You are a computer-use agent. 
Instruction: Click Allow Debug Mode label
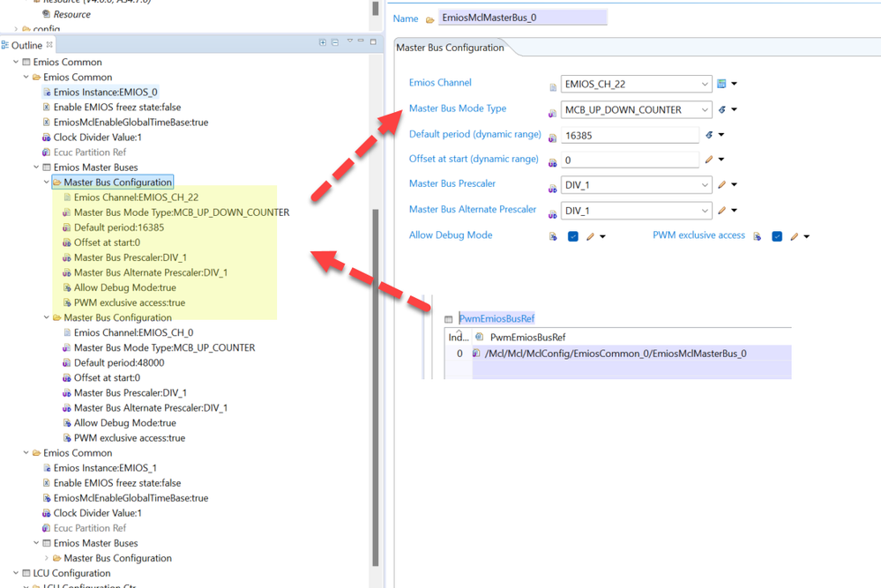coord(451,235)
